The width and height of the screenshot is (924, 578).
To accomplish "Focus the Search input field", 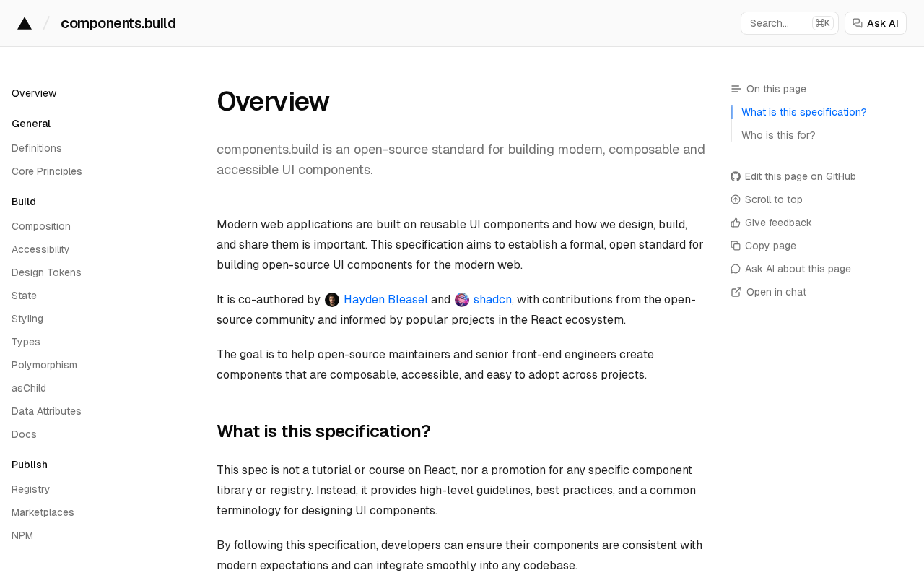I will pos(790,23).
